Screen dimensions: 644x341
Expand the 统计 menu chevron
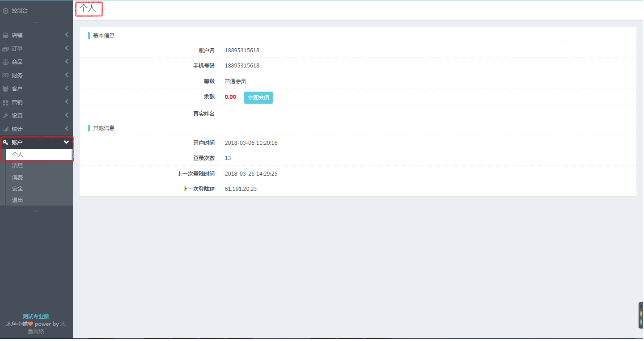click(67, 129)
